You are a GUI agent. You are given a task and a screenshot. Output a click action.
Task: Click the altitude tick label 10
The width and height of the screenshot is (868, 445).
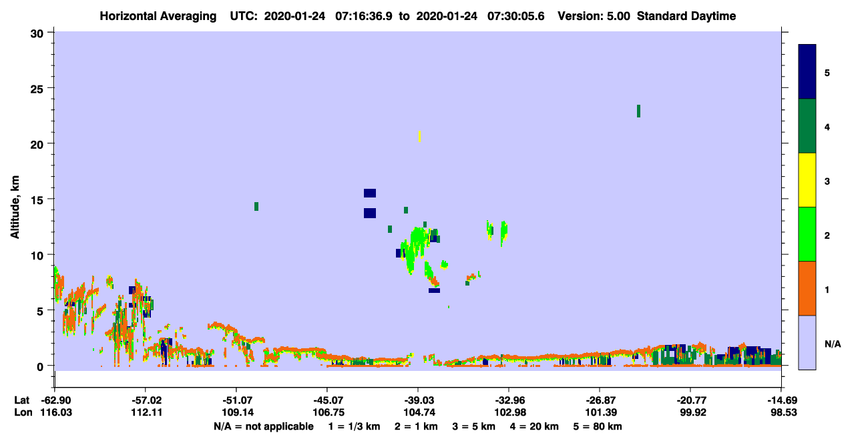(x=39, y=255)
